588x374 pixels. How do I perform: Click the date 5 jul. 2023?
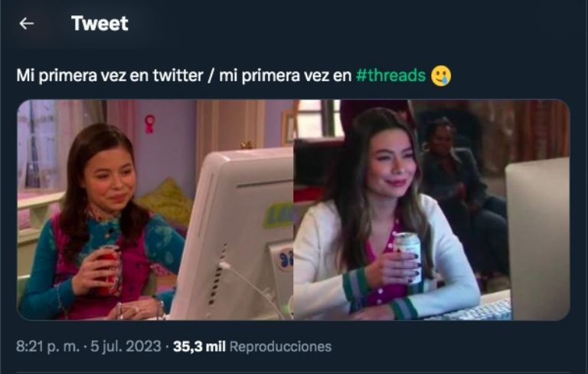tap(126, 346)
